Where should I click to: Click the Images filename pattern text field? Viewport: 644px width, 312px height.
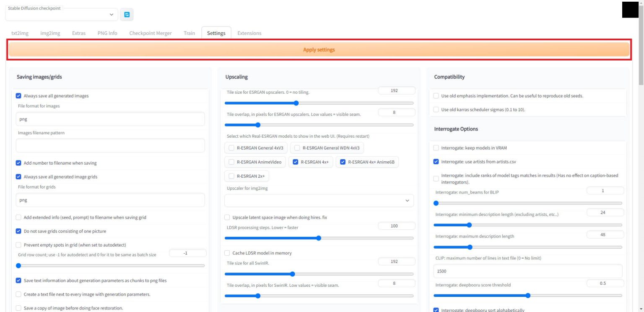(110, 146)
